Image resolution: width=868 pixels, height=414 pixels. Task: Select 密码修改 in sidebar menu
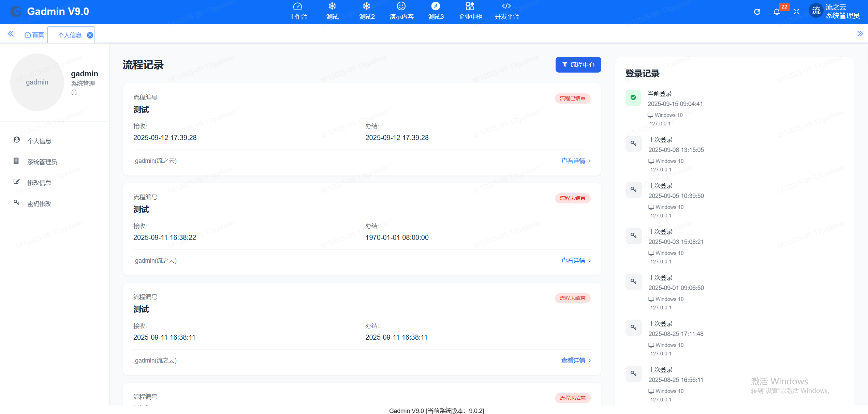39,204
